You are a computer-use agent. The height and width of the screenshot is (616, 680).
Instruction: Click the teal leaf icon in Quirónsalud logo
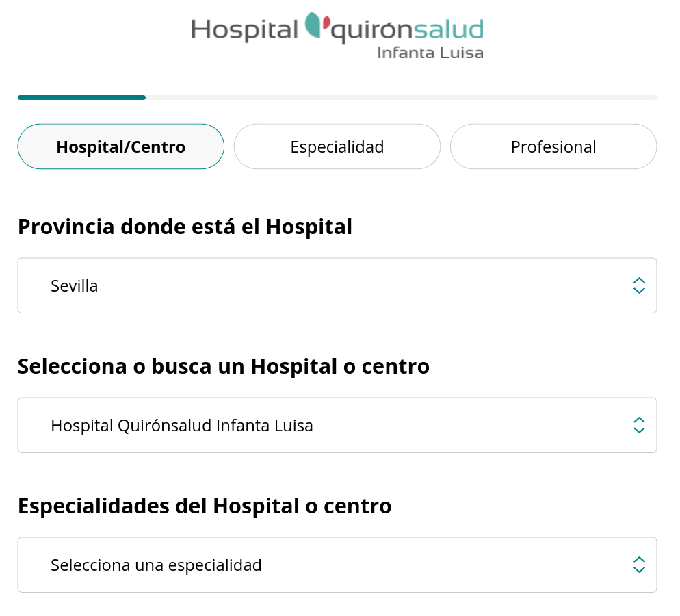point(312,25)
